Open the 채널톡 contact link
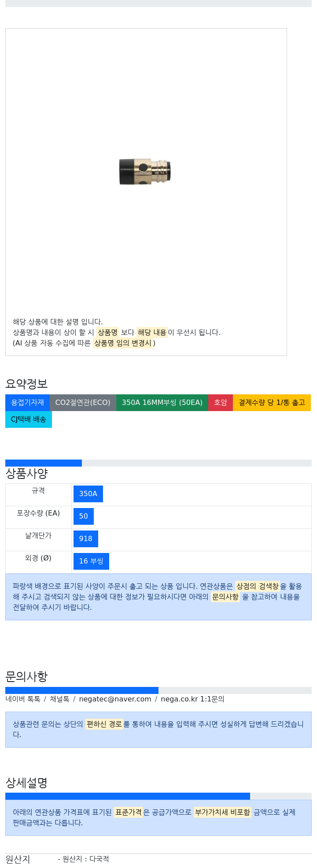 [59, 699]
